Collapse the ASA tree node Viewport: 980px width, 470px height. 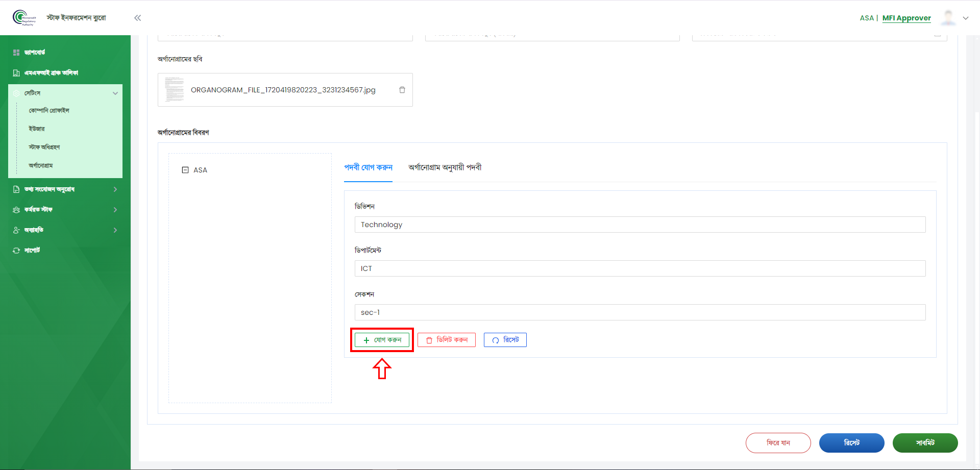point(185,170)
